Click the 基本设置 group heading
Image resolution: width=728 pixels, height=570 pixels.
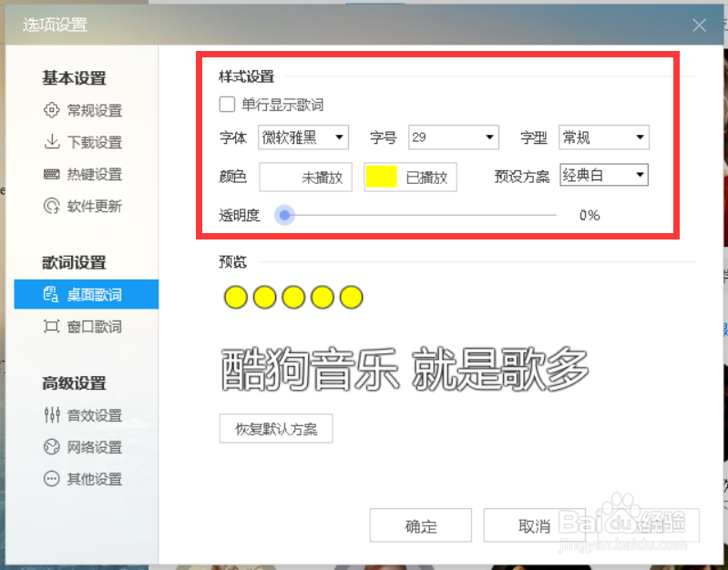pyautogui.click(x=75, y=77)
